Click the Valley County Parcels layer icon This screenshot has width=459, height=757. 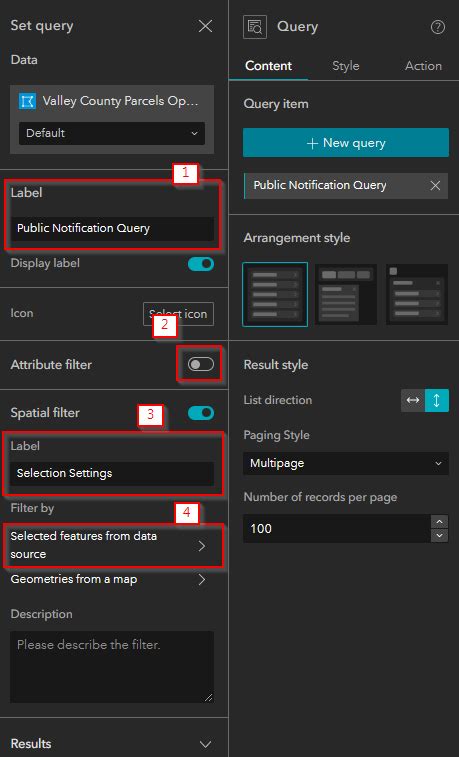[x=28, y=101]
